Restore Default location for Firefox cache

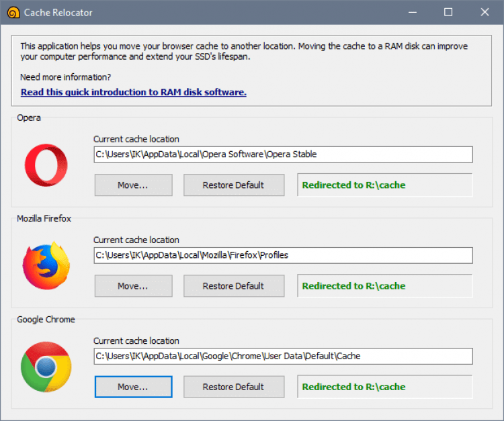click(x=233, y=286)
